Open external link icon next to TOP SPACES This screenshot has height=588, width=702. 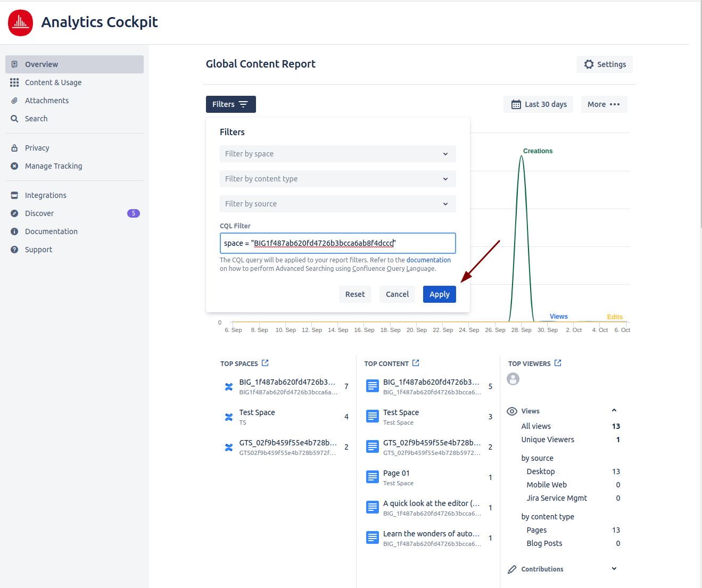(x=265, y=363)
